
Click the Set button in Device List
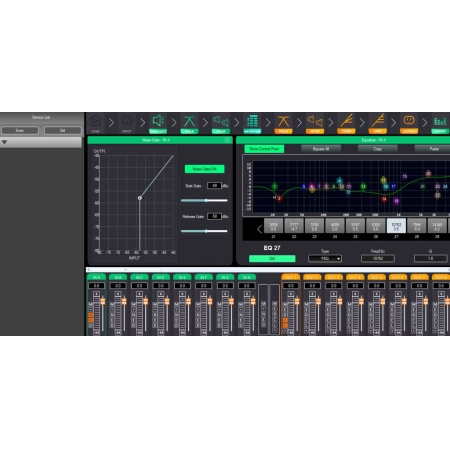(63, 130)
